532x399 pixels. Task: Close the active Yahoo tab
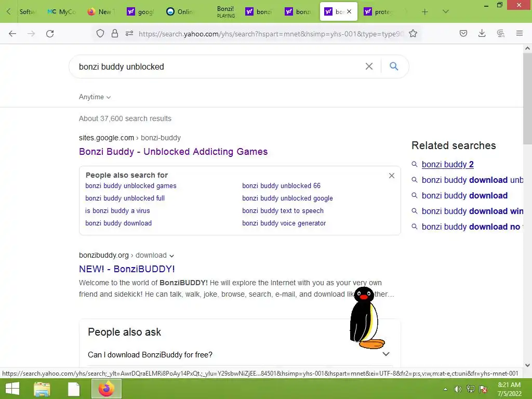coord(349,11)
